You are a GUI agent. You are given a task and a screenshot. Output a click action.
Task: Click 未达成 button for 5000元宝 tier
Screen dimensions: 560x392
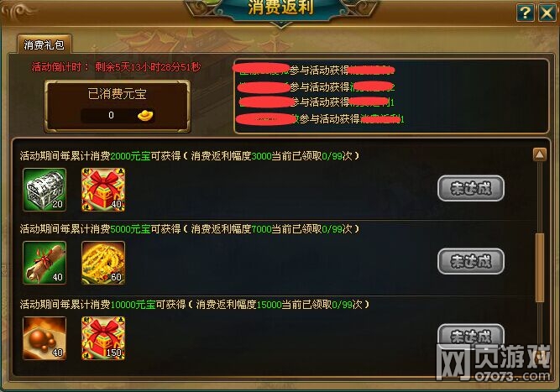(471, 262)
